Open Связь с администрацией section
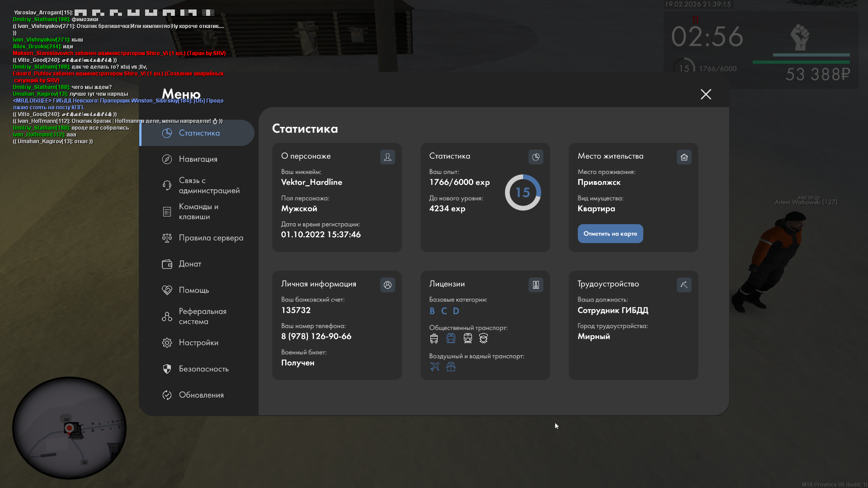The height and width of the screenshot is (488, 868). pyautogui.click(x=209, y=185)
